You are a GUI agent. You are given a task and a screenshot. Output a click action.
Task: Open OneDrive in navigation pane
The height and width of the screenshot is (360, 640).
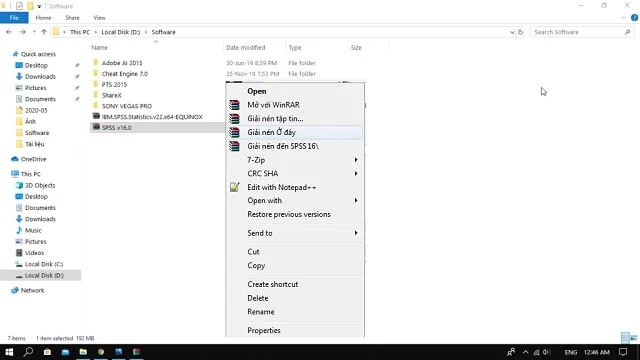click(33, 159)
